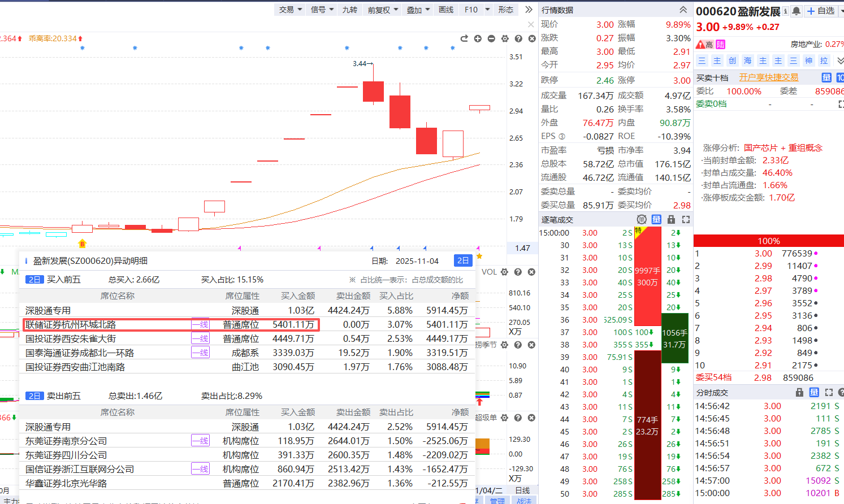The image size is (844, 504).
Task: Close the 捞季节 indicator panel
Action: 531,345
